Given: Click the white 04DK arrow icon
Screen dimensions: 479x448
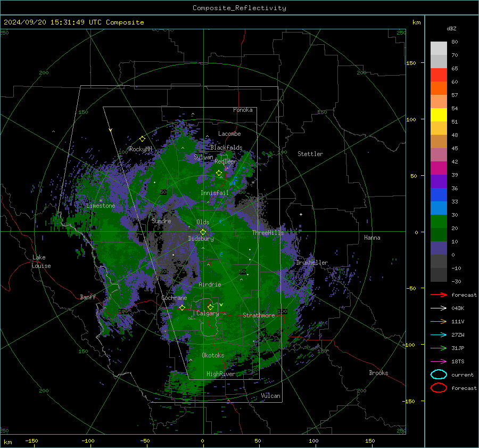Looking at the screenshot, I should (439, 308).
